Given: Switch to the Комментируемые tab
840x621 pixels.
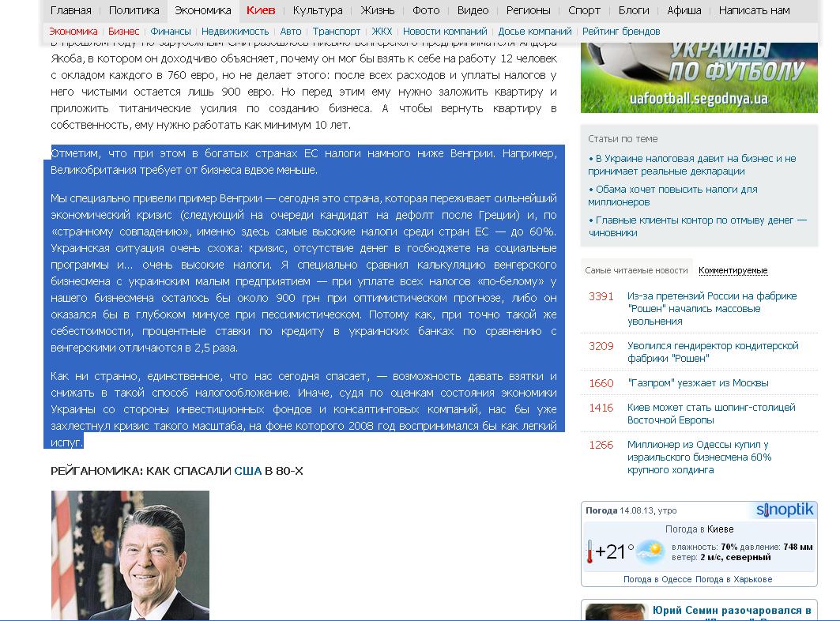Looking at the screenshot, I should [x=733, y=270].
